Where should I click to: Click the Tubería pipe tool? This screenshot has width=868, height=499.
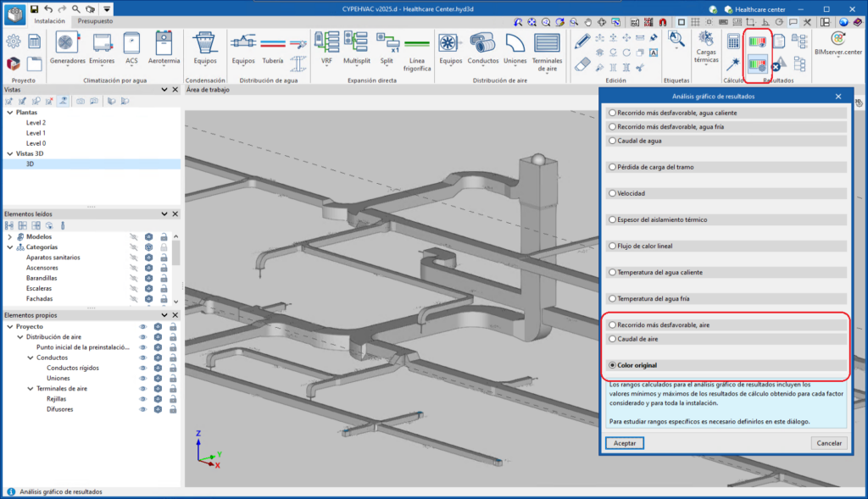click(272, 44)
